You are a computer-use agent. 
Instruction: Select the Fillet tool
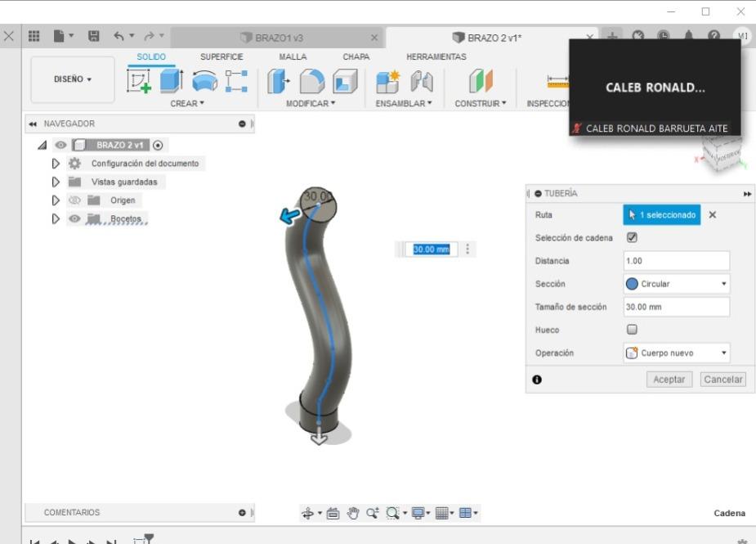coord(312,81)
